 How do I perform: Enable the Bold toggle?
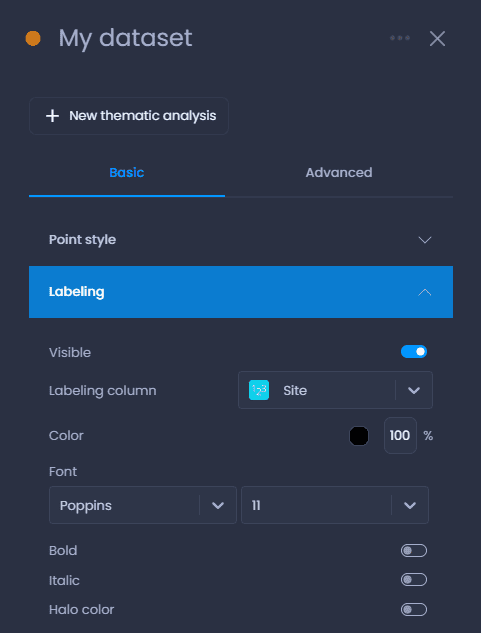(x=414, y=551)
